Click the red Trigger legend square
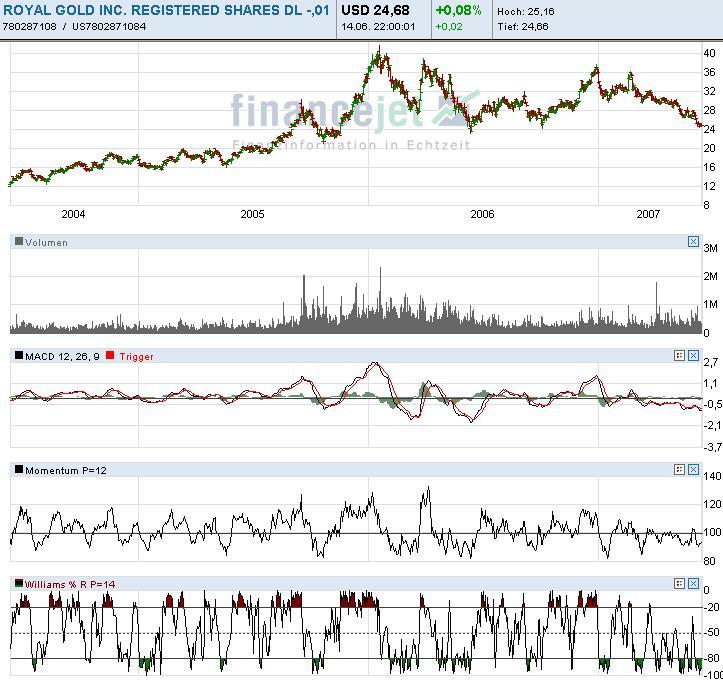Screen dimensions: 723x682 110,355
